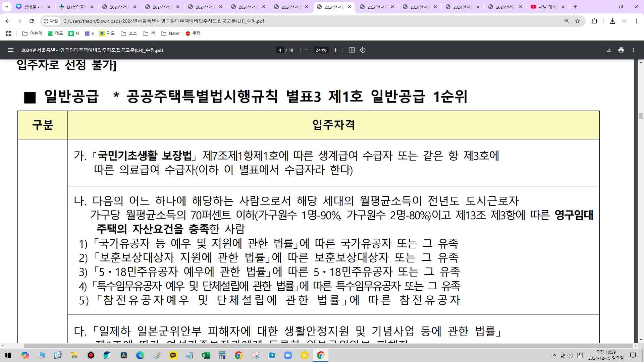Toggle Korean IME 한 indicator
644x362 pixels.
tap(580, 355)
